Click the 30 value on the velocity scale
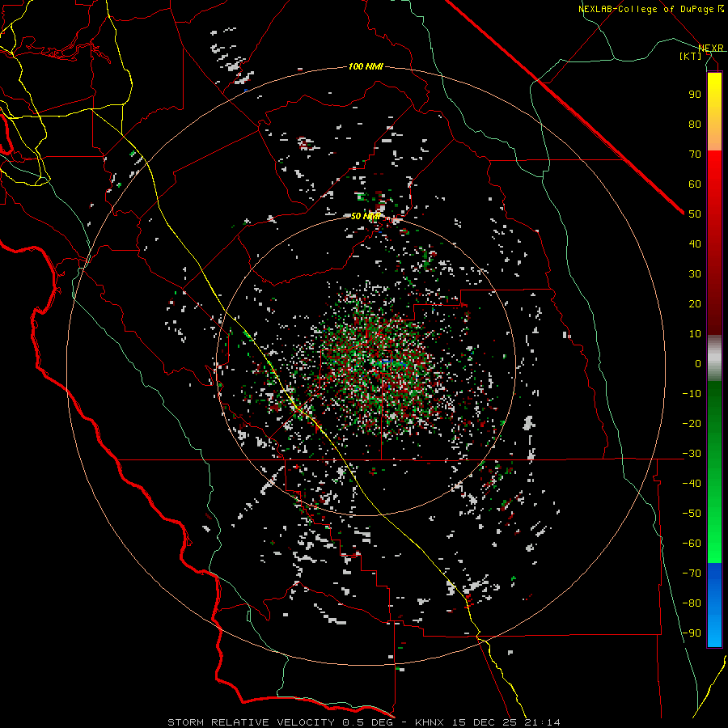 pyautogui.click(x=695, y=274)
